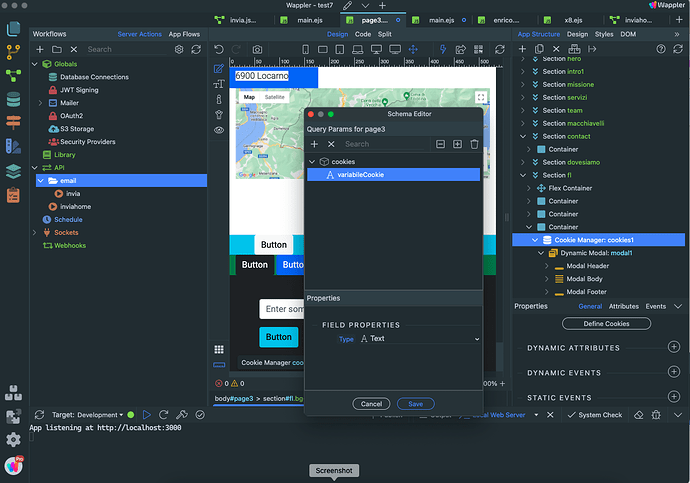Click Save in Schema Editor
This screenshot has width=690, height=483.
[415, 404]
